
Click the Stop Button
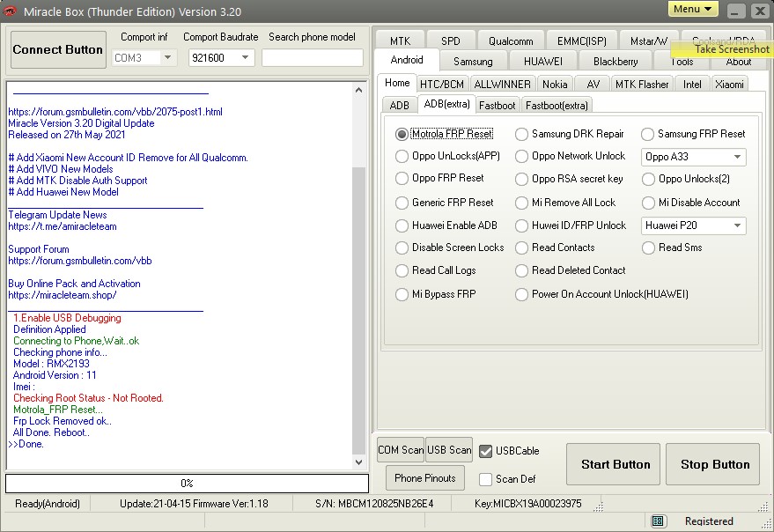tap(712, 464)
